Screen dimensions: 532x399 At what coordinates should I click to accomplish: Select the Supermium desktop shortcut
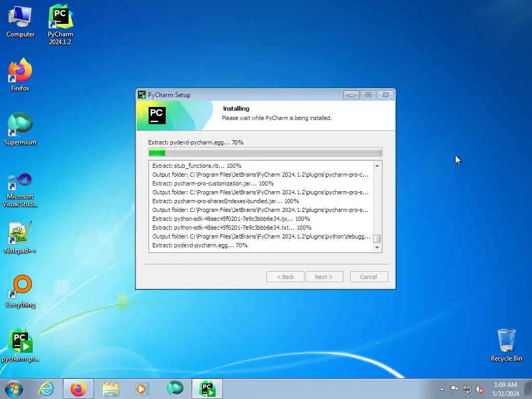click(20, 129)
